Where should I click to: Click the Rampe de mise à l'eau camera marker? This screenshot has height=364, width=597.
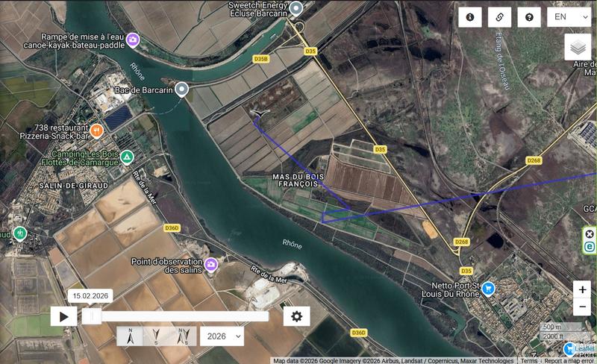tap(133, 40)
